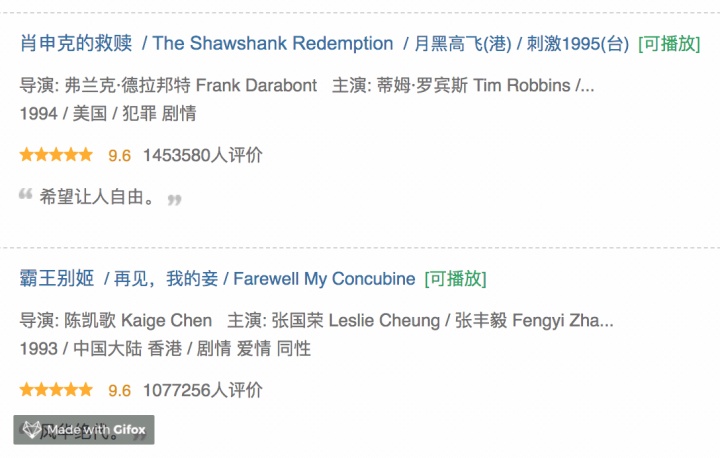The image size is (720, 458).
Task: Open the Farewell My Concubine title link
Action: (x=324, y=278)
